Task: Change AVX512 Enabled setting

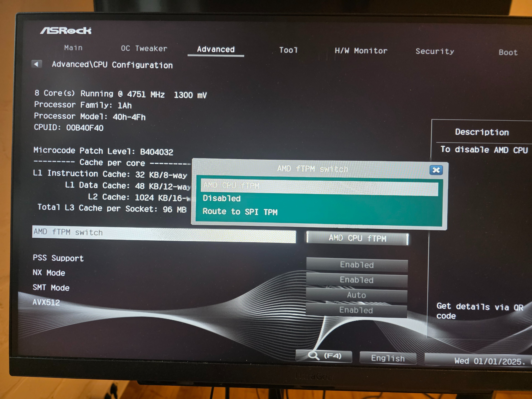Action: 356,310
